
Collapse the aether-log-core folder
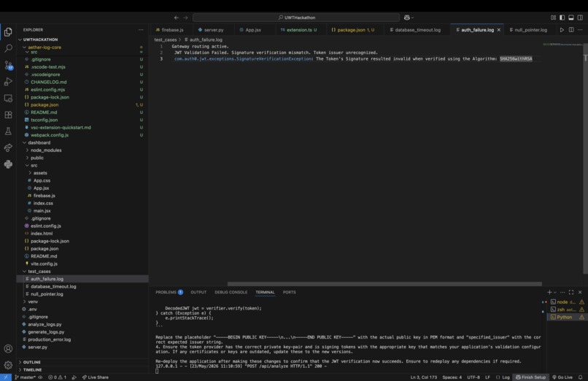(x=45, y=47)
